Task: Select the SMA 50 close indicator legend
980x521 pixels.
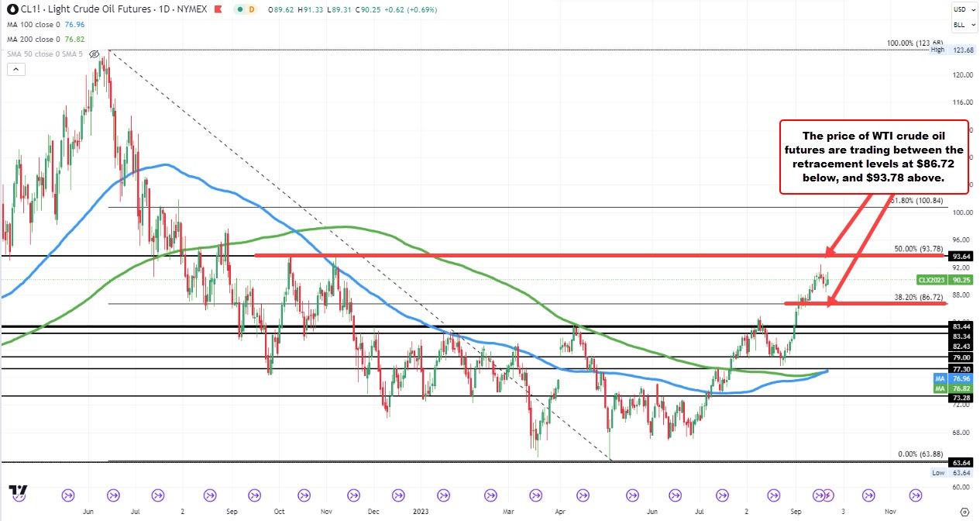Action: coord(45,54)
